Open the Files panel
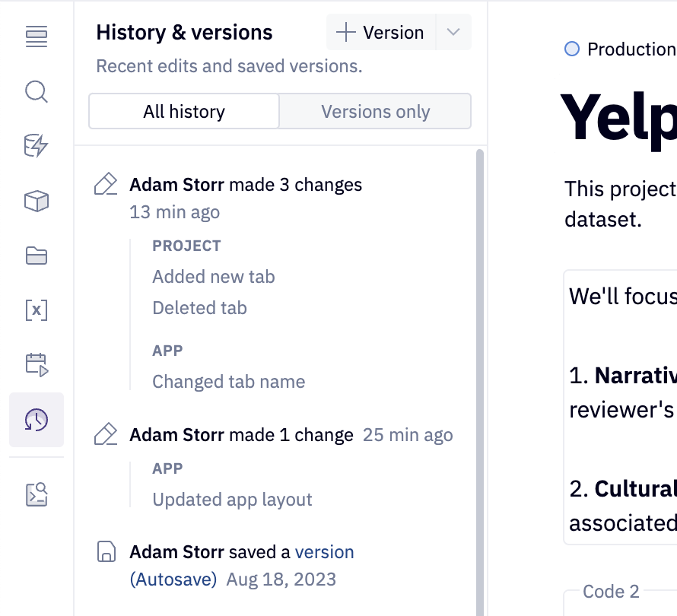Viewport: 677px width, 616px height. (x=36, y=256)
